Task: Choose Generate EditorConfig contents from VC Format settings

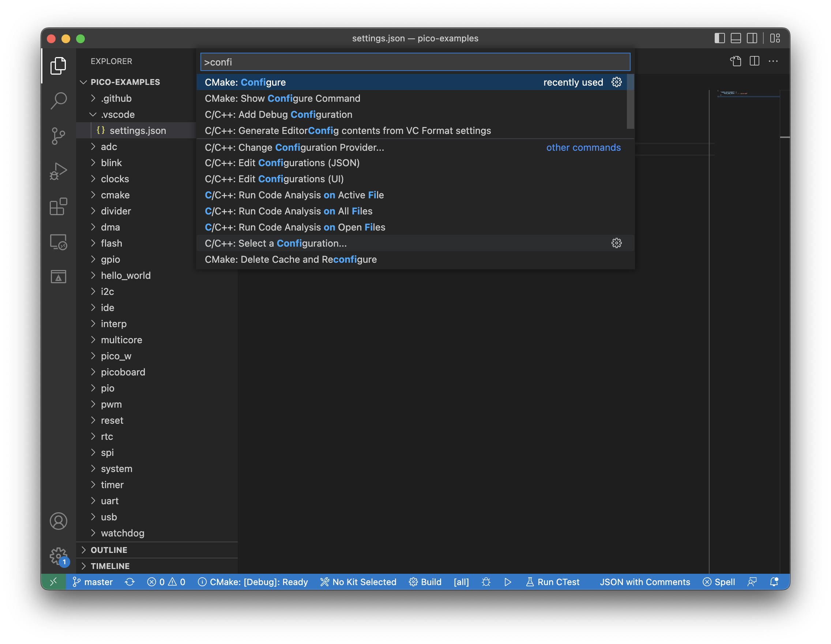Action: pyautogui.click(x=411, y=131)
